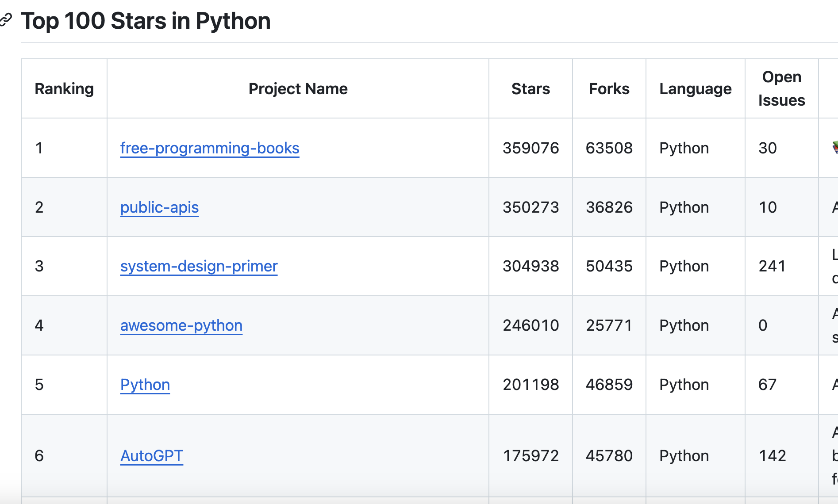Select the stars value 304938

530,266
